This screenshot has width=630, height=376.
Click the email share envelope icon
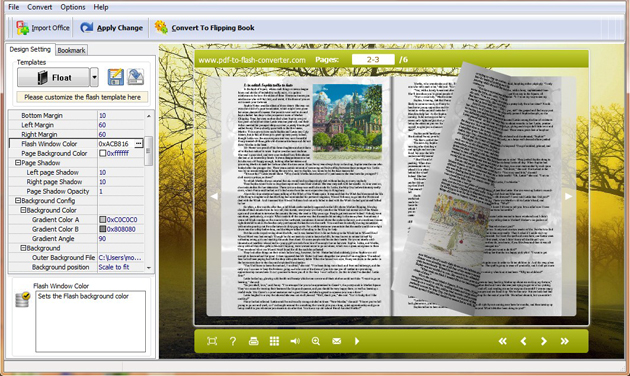(337, 341)
